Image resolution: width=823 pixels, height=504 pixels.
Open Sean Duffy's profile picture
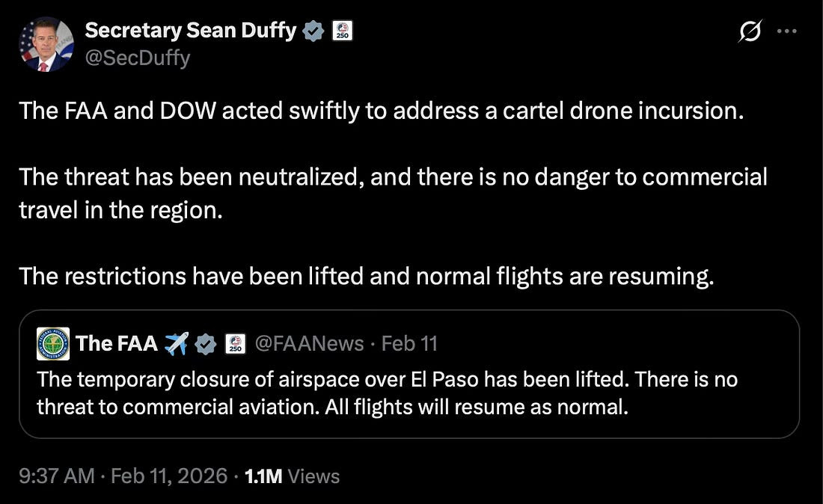pyautogui.click(x=46, y=44)
